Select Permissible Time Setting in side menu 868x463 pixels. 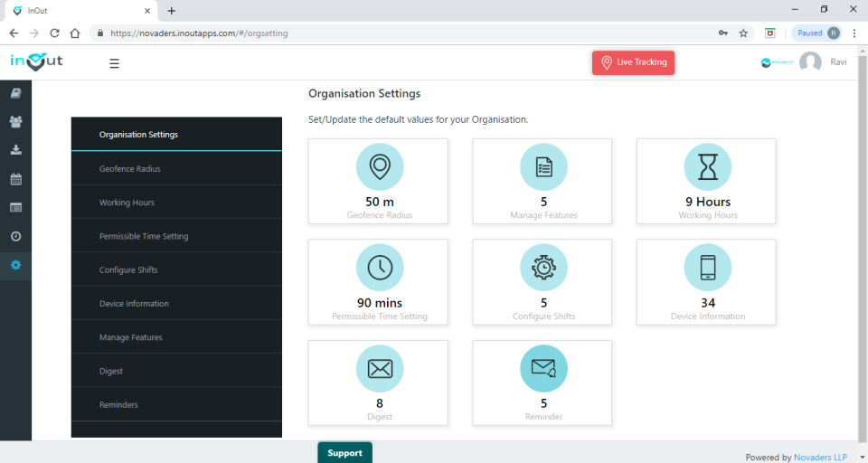(x=176, y=236)
